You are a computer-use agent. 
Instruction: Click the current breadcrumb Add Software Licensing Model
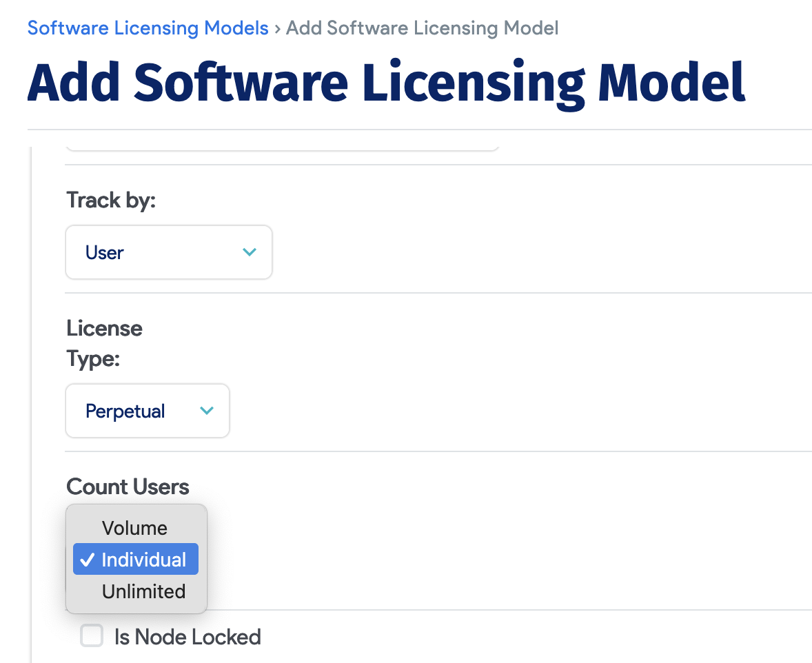pos(422,28)
